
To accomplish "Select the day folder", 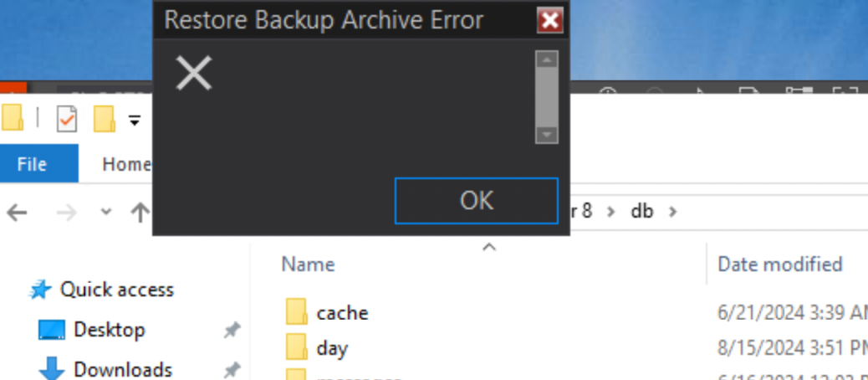I will 332,348.
